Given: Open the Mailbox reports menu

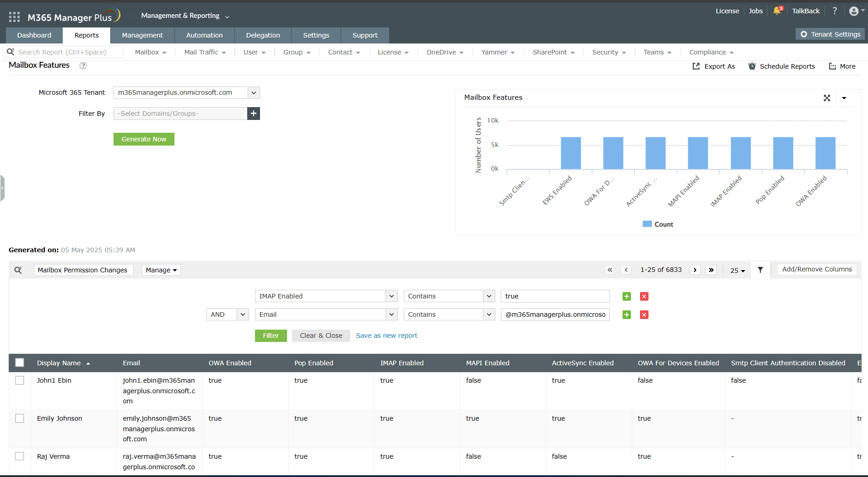Looking at the screenshot, I should point(151,52).
